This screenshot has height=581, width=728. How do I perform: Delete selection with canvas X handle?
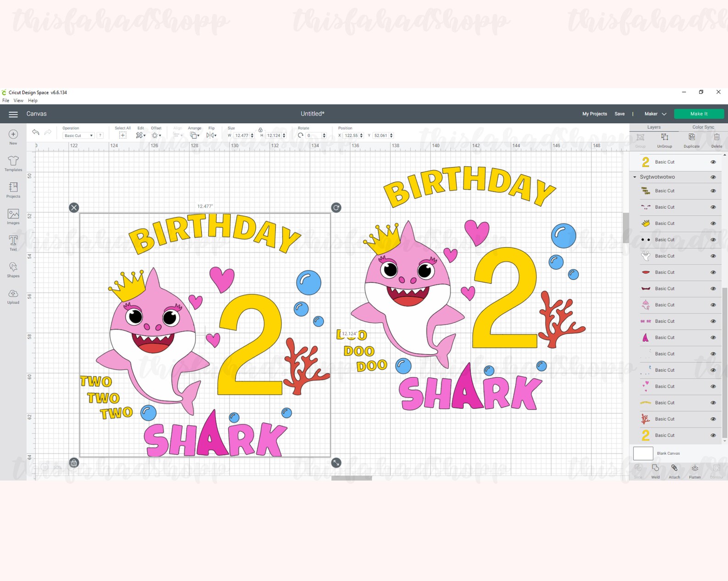click(74, 208)
